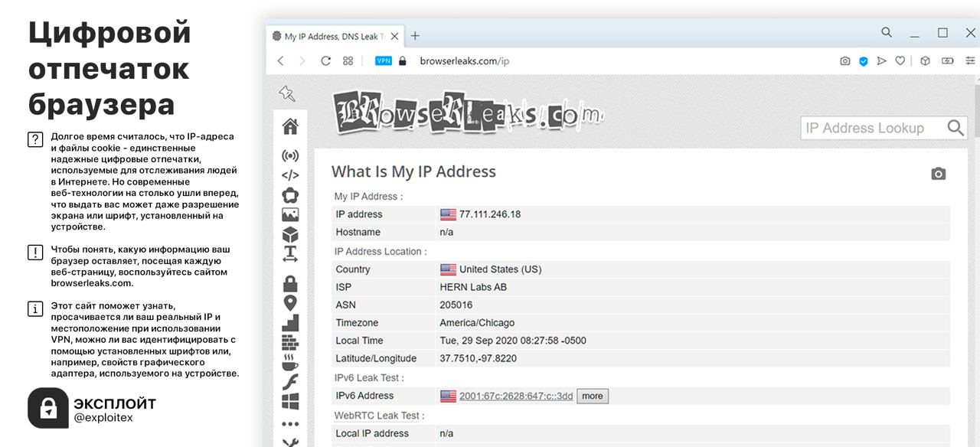980x447 pixels.
Task: Open a new tab with plus button
Action: point(415,35)
